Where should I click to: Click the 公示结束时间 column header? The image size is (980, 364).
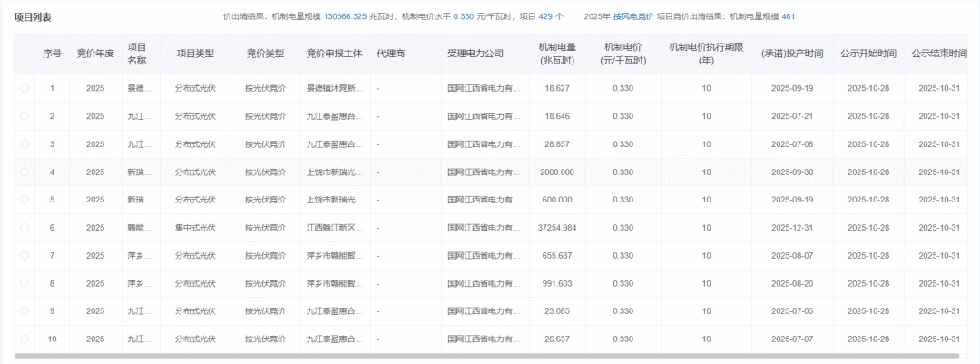(939, 54)
